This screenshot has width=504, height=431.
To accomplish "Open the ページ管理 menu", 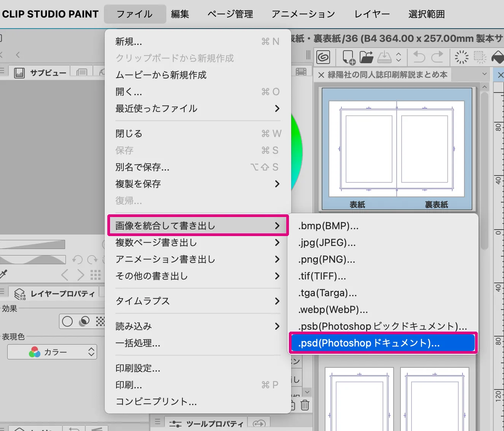I will [x=230, y=14].
